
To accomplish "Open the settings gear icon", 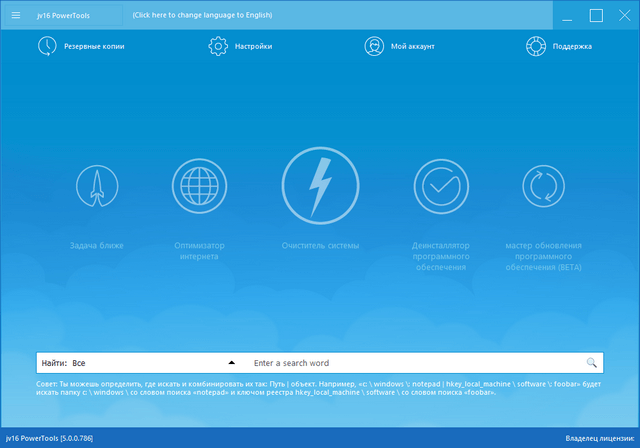I will 218,46.
